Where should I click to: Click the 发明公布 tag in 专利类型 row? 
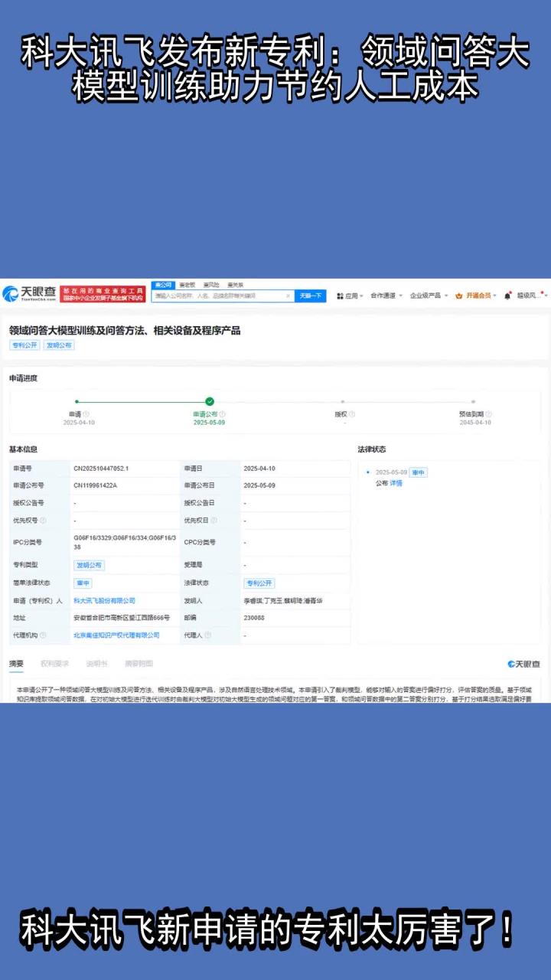coord(89,565)
